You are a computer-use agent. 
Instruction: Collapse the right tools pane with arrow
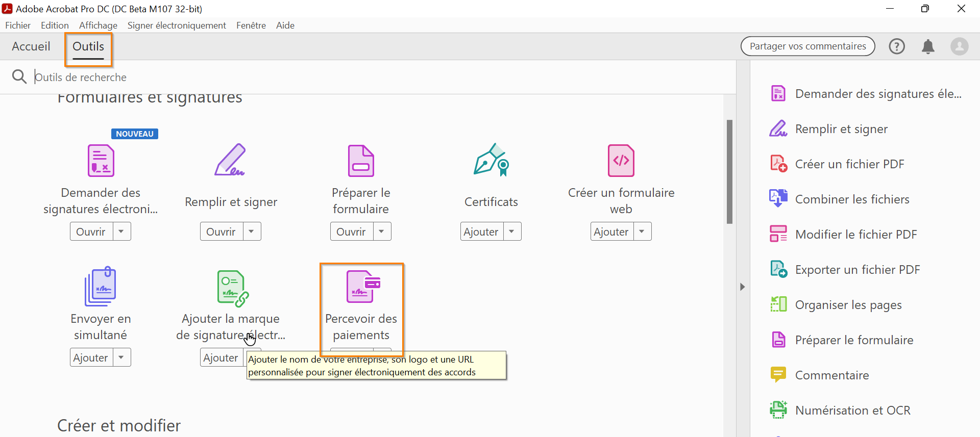pos(743,287)
